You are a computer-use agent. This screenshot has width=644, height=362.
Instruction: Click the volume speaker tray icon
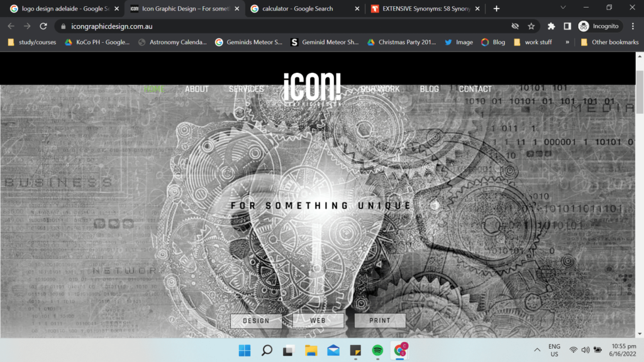click(x=586, y=350)
